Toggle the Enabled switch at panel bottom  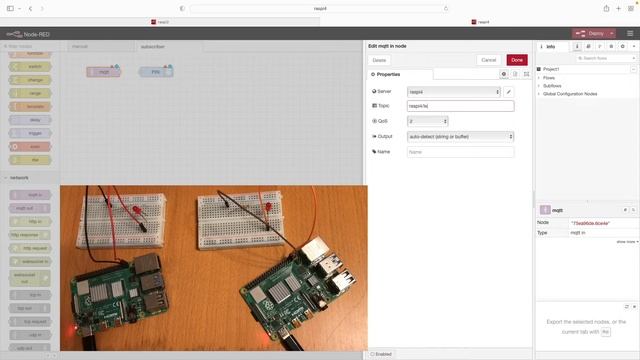point(381,354)
